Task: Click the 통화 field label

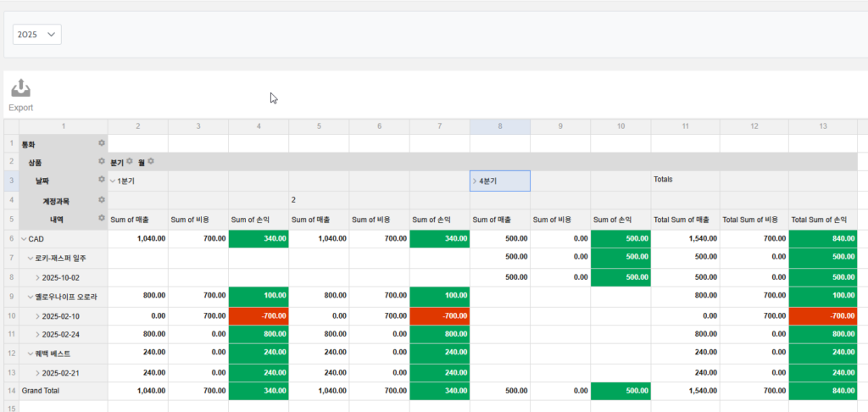Action: point(28,143)
